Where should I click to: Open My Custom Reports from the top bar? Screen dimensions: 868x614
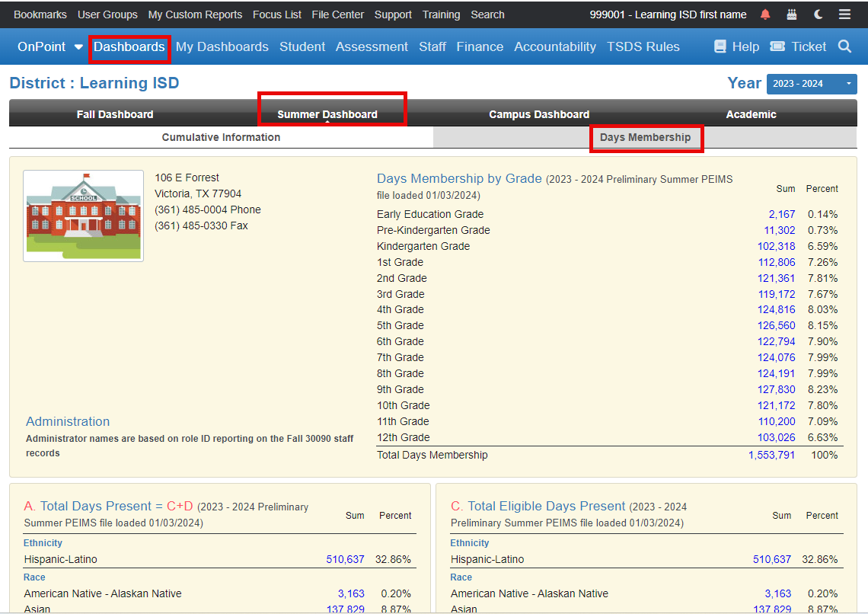click(195, 14)
